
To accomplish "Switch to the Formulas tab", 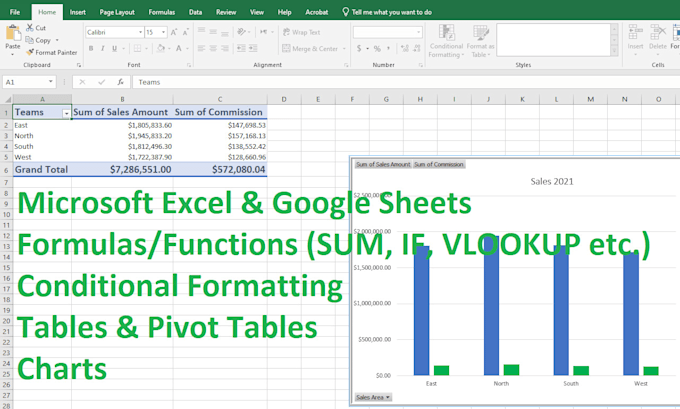I will 162,12.
